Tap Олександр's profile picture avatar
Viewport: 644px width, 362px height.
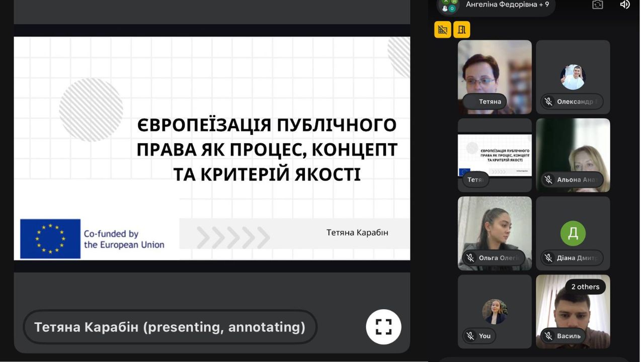pos(573,77)
